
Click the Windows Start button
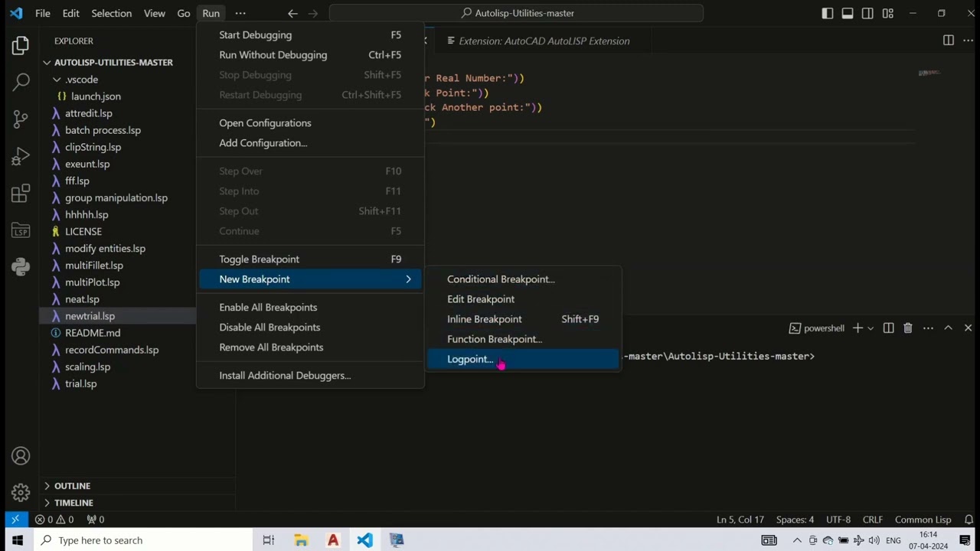point(18,540)
